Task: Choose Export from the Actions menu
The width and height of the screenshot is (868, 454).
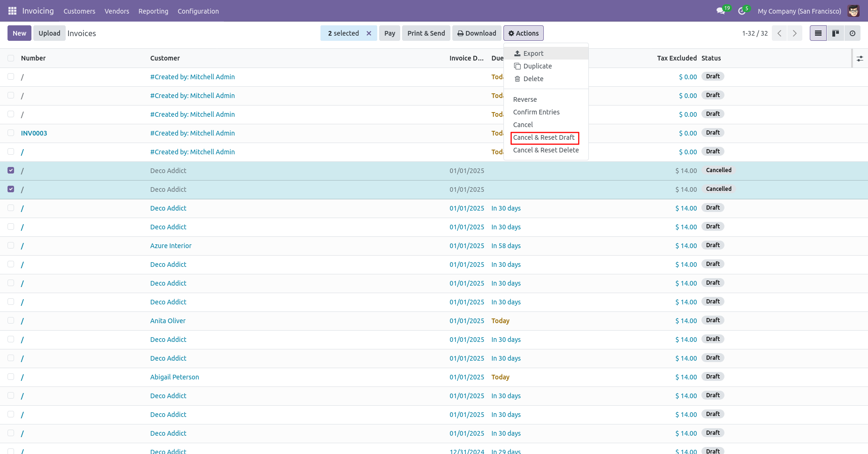Action: [546, 53]
